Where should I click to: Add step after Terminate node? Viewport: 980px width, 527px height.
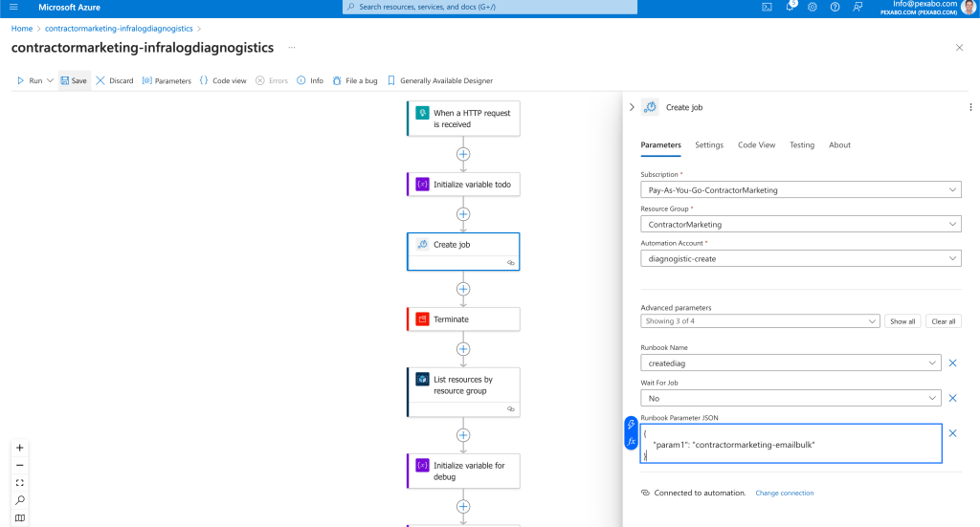click(x=463, y=349)
